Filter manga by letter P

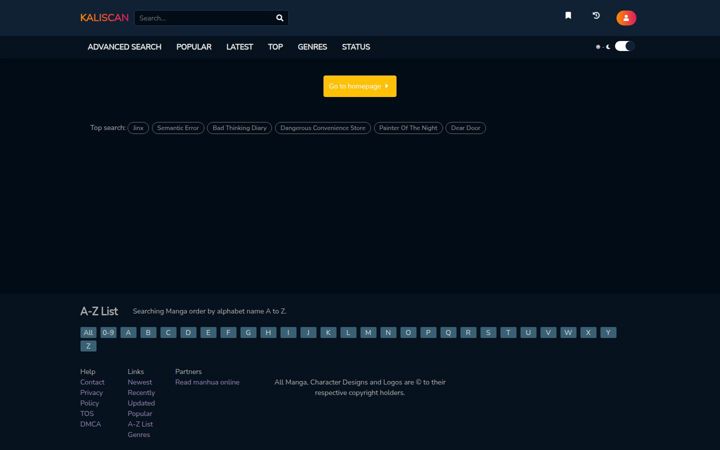click(428, 332)
